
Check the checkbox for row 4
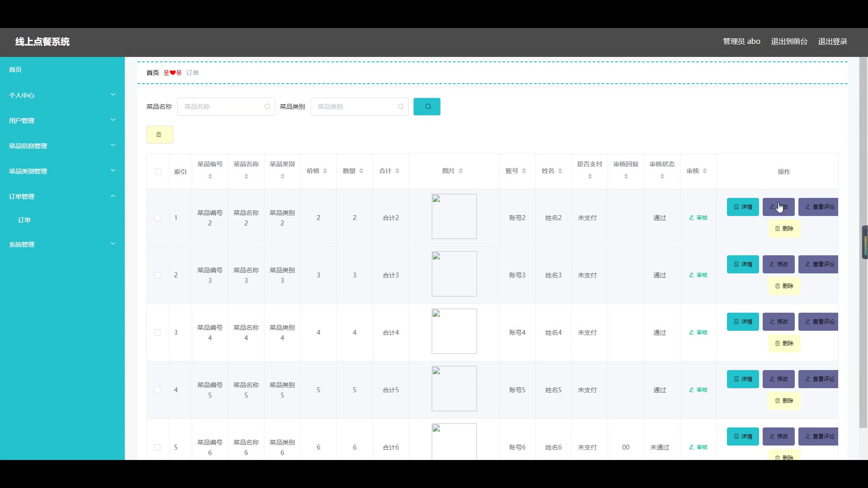(157, 390)
